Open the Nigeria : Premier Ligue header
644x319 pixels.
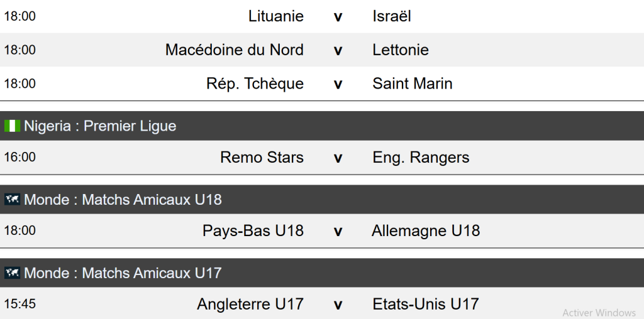coord(100,126)
